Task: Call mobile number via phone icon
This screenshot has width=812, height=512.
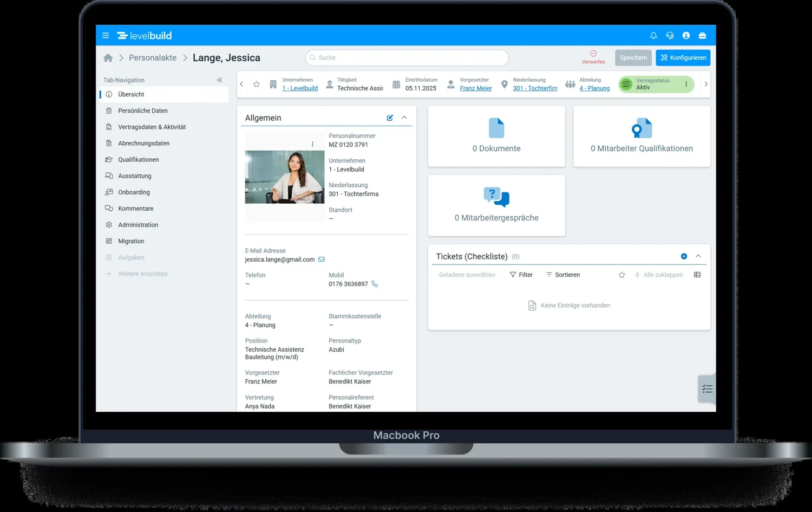Action: tap(375, 284)
